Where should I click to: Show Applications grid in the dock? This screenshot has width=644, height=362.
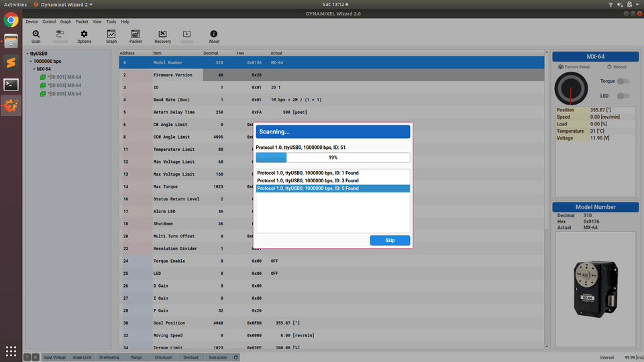(11, 351)
